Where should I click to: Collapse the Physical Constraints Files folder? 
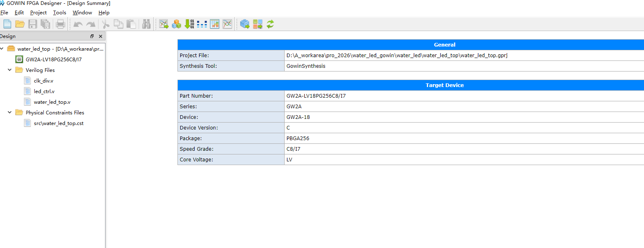click(x=10, y=112)
